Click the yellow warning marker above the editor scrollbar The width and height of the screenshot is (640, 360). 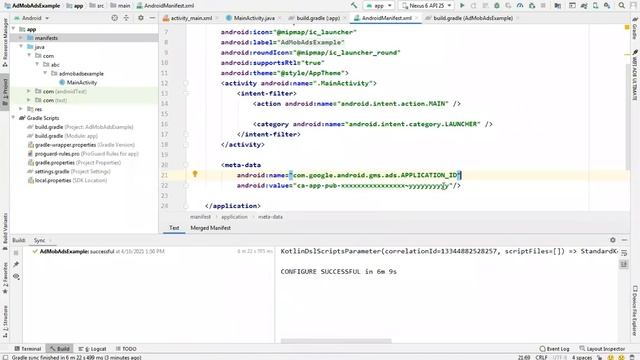pyautogui.click(x=627, y=27)
